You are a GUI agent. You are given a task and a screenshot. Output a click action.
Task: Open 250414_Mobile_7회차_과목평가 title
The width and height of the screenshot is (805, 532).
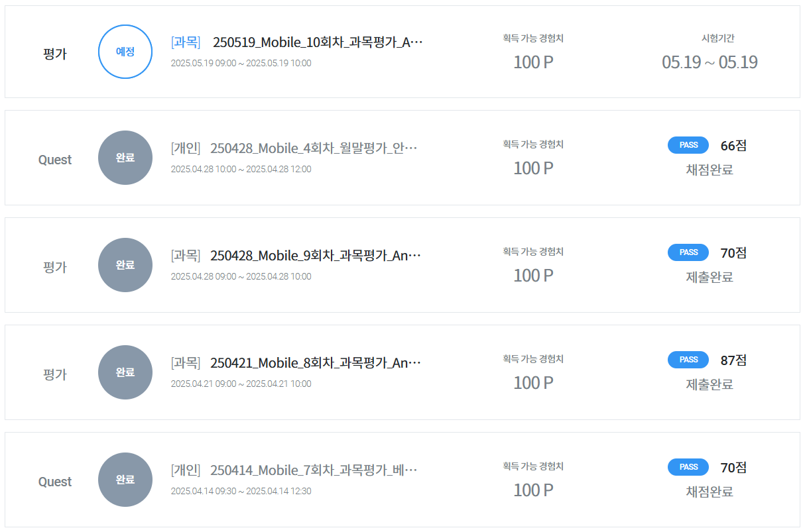pos(314,470)
